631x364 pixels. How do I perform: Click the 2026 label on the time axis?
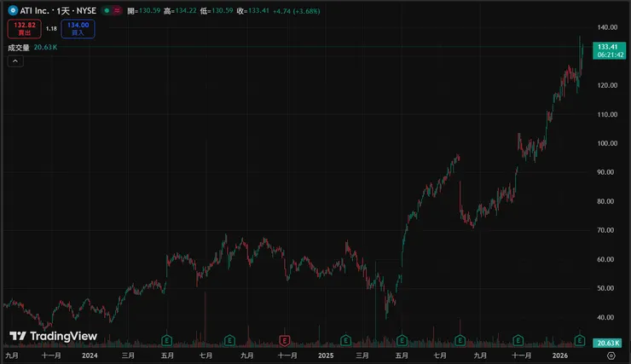tap(559, 355)
